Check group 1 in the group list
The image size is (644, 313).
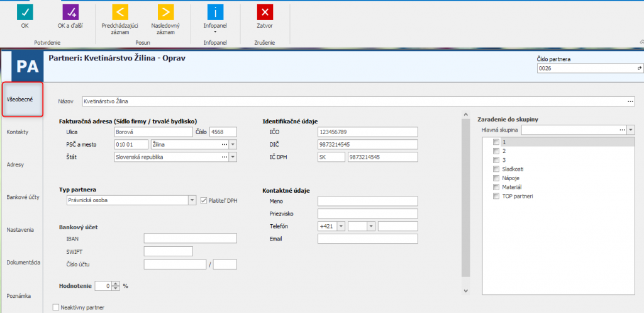pos(496,142)
